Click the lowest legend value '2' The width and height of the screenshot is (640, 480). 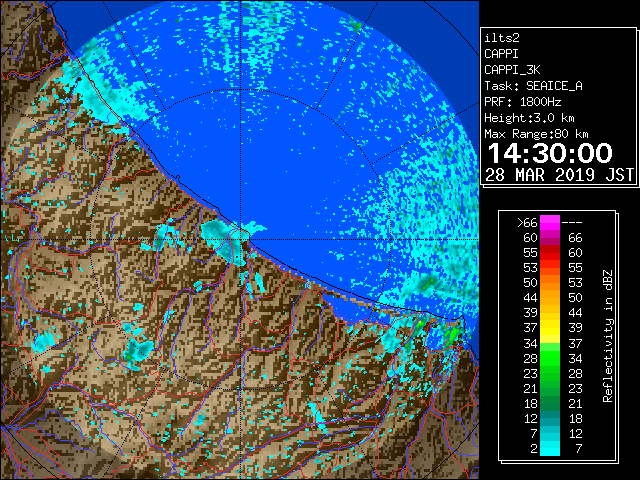533,449
